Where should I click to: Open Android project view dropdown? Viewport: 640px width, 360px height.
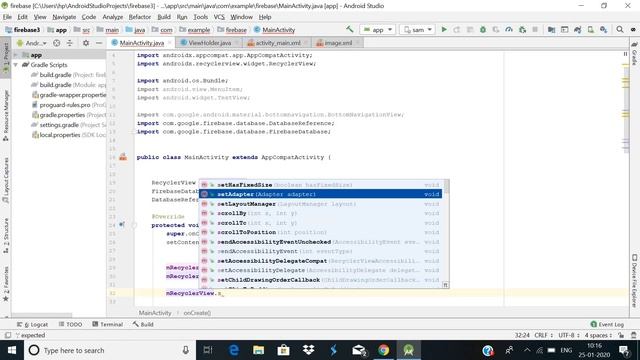32,43
